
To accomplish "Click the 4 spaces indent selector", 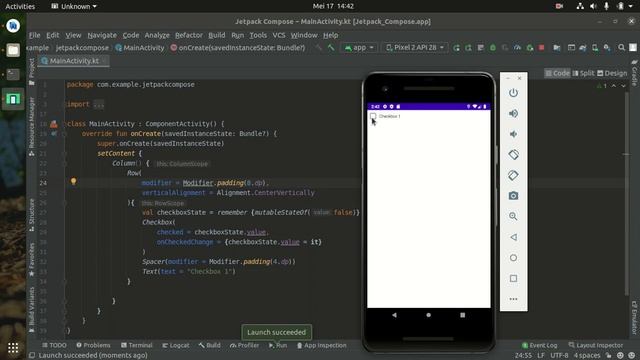I will 587,356.
